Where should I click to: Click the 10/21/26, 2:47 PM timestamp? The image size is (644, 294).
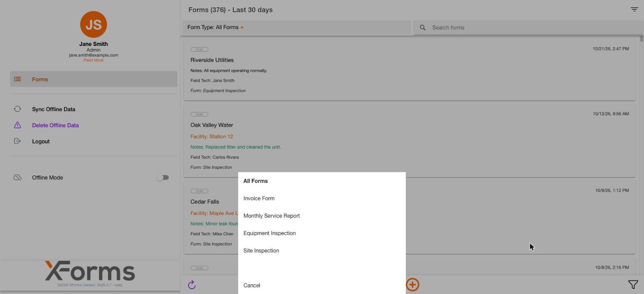(x=611, y=48)
